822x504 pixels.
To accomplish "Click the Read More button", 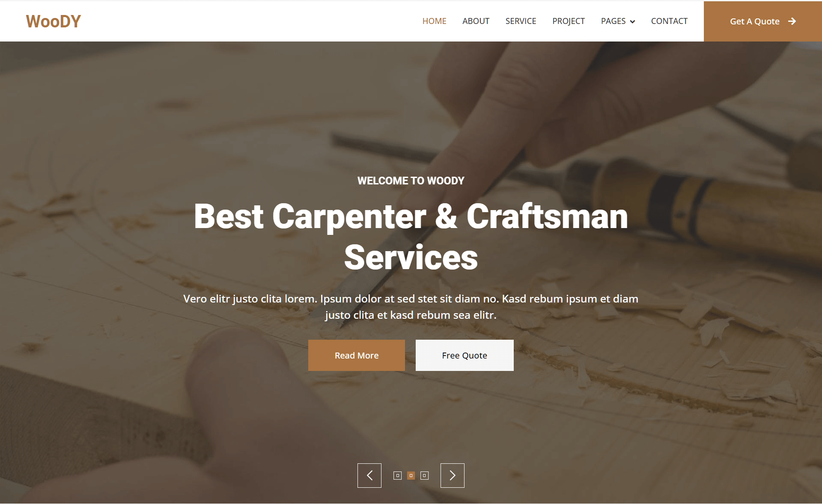I will [357, 354].
